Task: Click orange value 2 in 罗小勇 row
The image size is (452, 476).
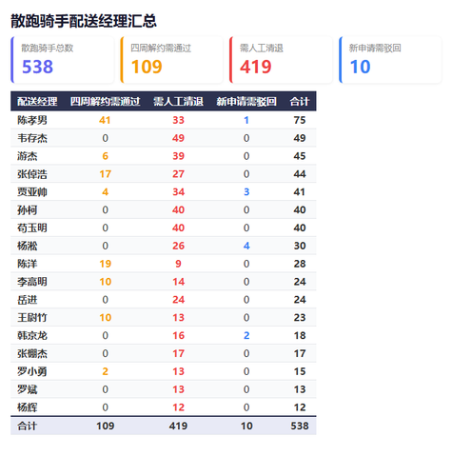Action: (x=106, y=371)
